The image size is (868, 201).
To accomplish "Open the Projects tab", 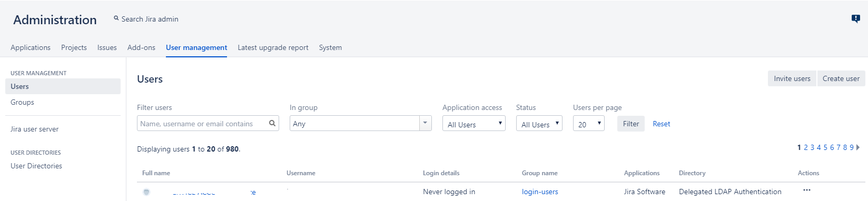I will [74, 47].
